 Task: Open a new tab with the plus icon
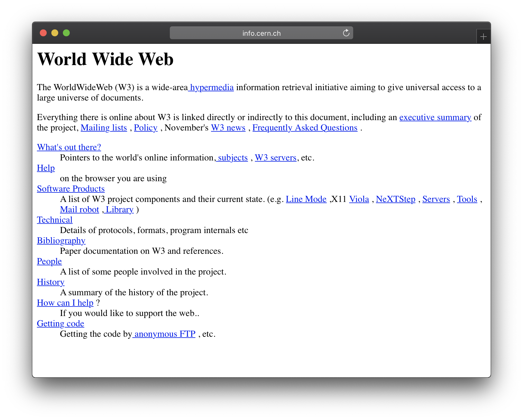tap(483, 36)
